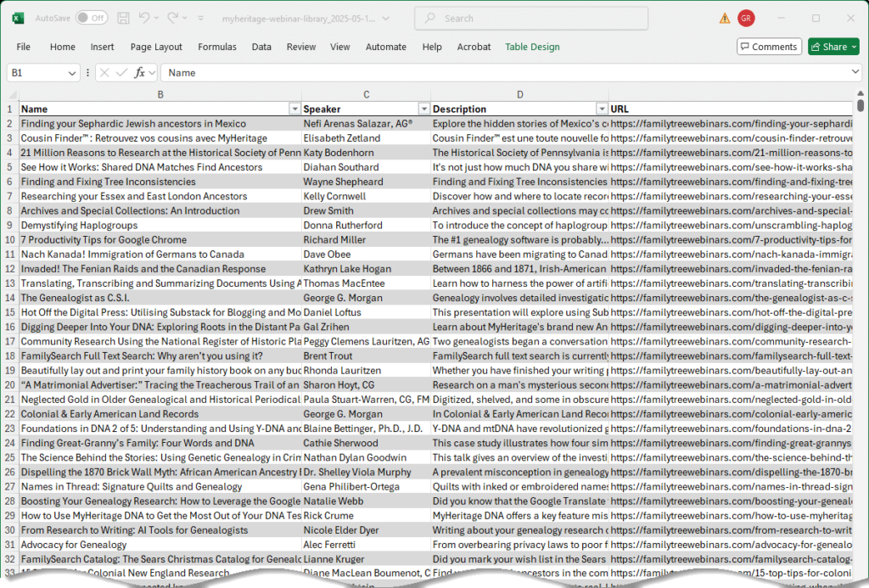Click the Excel app logo icon
Viewport: 869px width, 588px height.
coord(19,18)
